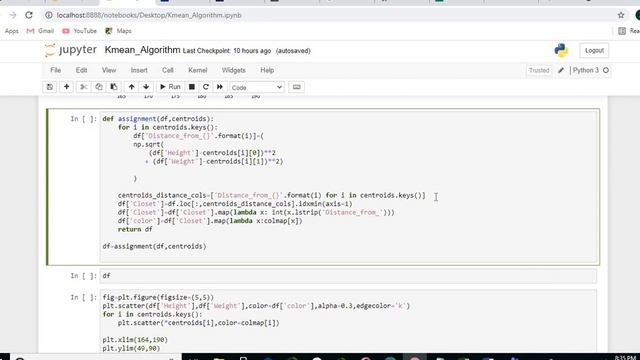Open the Kernel menu
Viewport: 640px width, 360px height.
(198, 70)
